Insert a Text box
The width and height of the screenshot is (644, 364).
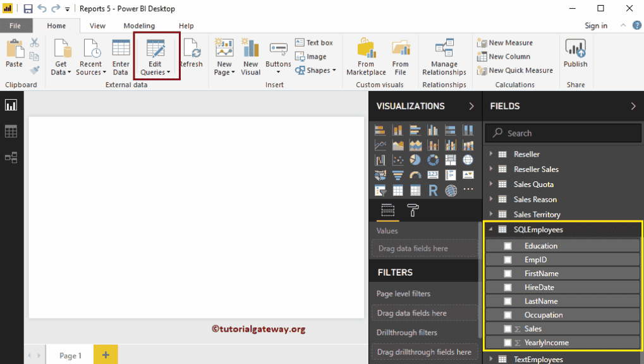(314, 43)
